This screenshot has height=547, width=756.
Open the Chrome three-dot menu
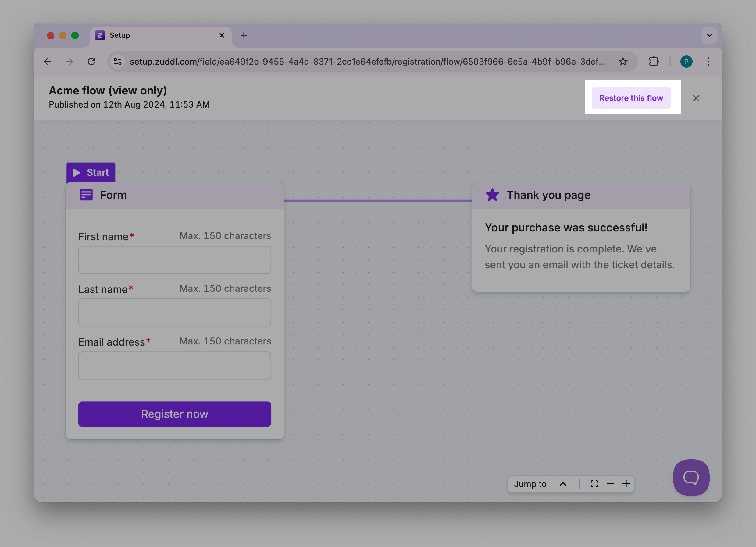point(708,62)
